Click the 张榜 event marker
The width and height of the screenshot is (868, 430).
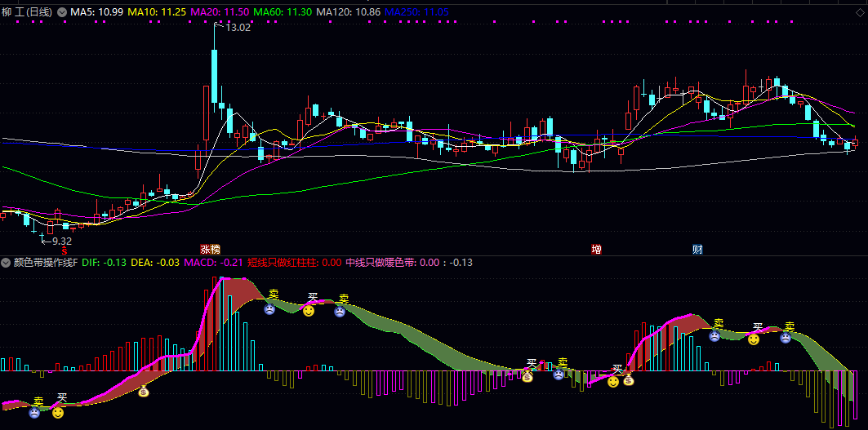coord(211,249)
